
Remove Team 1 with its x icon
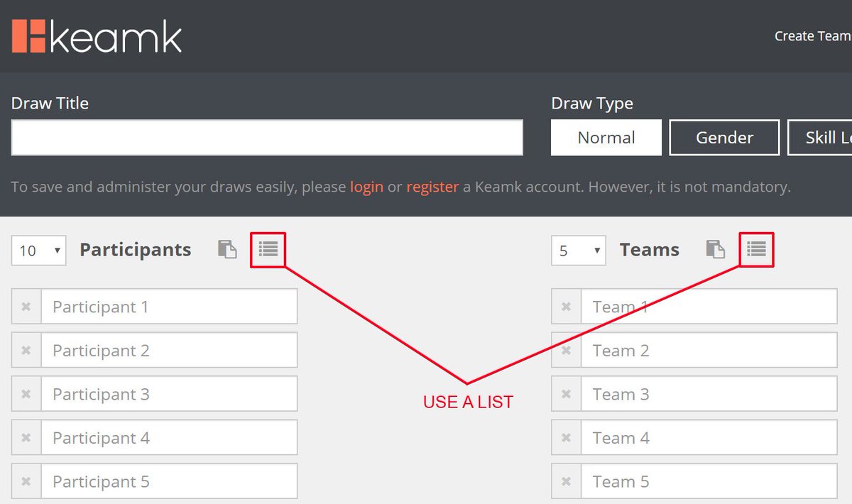[x=566, y=307]
